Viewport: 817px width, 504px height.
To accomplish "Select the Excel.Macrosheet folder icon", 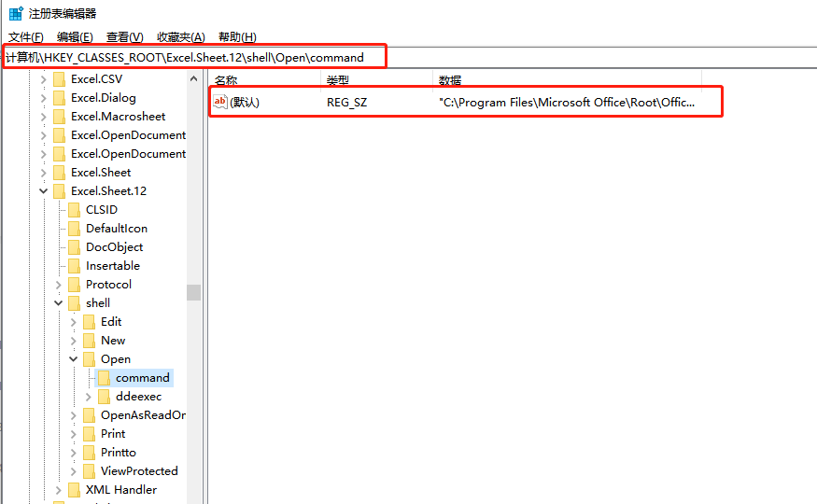I will tap(60, 117).
